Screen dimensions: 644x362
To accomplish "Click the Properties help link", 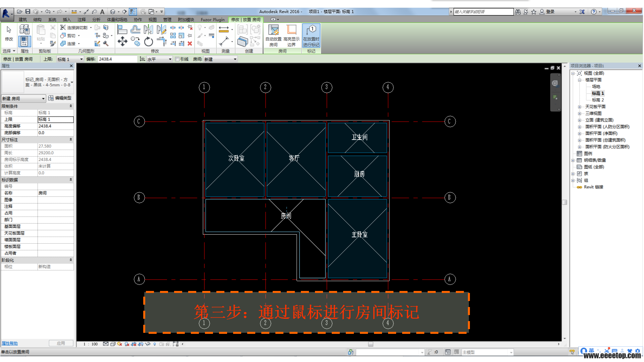I will (x=9, y=343).
